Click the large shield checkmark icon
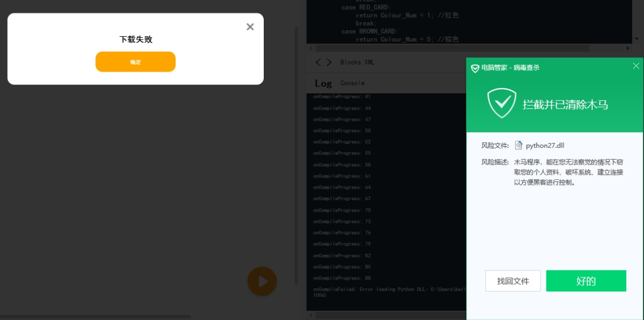Screen dimensions: 644x320 coord(502,104)
